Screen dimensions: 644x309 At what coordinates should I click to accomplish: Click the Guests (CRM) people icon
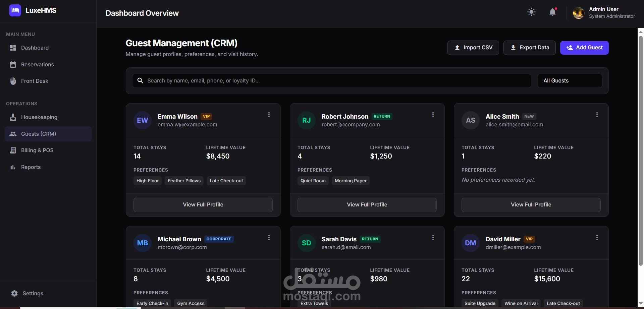(13, 134)
